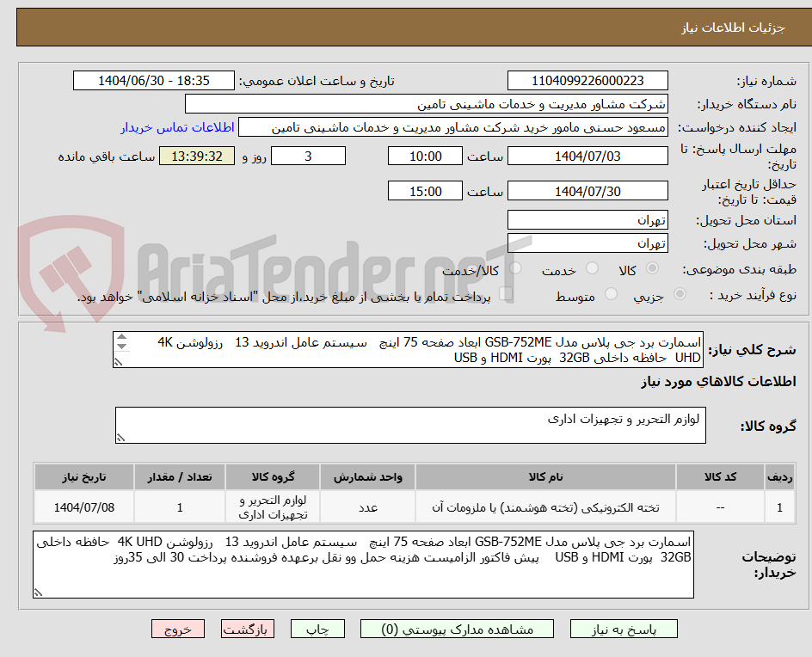Open the استان محل تحویل dropdown showing تهران
Viewport: 812px width, 657px height.
pos(587,219)
